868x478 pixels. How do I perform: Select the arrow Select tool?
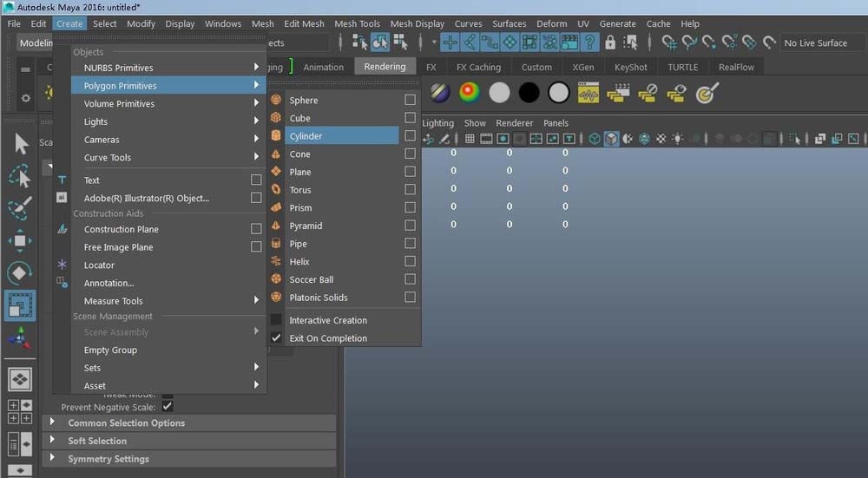(x=20, y=144)
